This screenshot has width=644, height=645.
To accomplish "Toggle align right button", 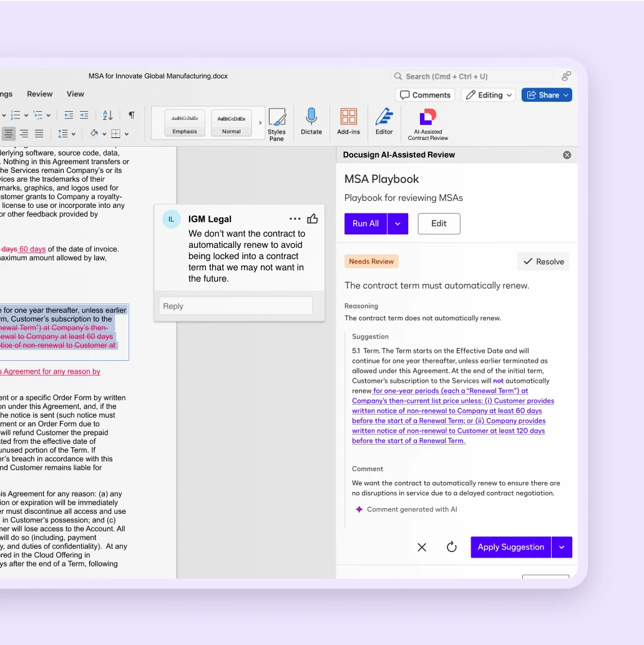I will (24, 133).
